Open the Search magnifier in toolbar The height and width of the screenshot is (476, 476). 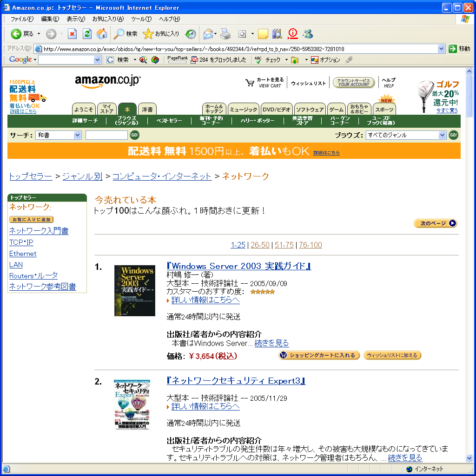click(x=125, y=34)
